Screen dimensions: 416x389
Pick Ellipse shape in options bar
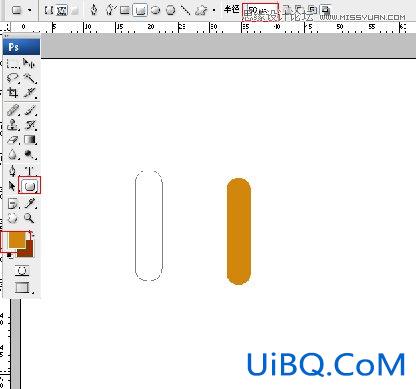tap(155, 10)
